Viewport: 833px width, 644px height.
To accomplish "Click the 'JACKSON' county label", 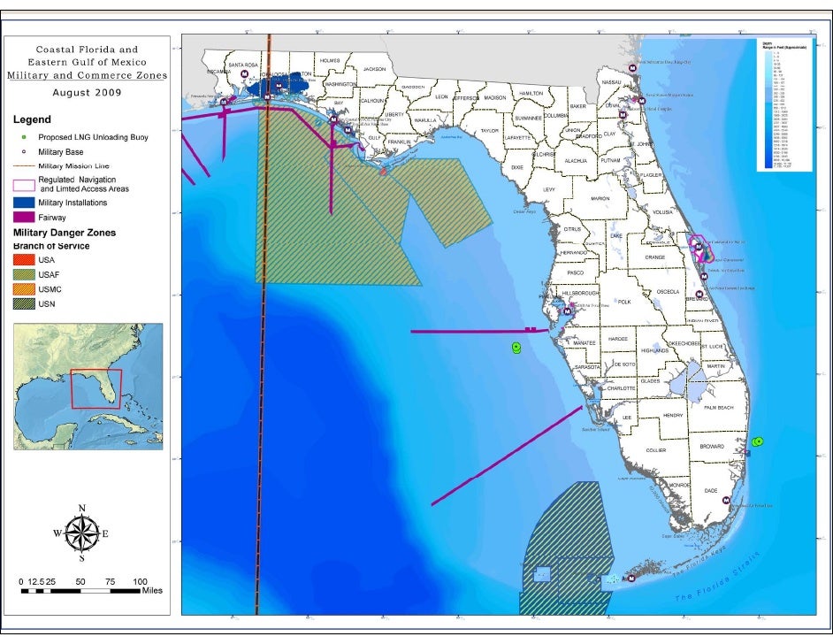I will click(374, 69).
